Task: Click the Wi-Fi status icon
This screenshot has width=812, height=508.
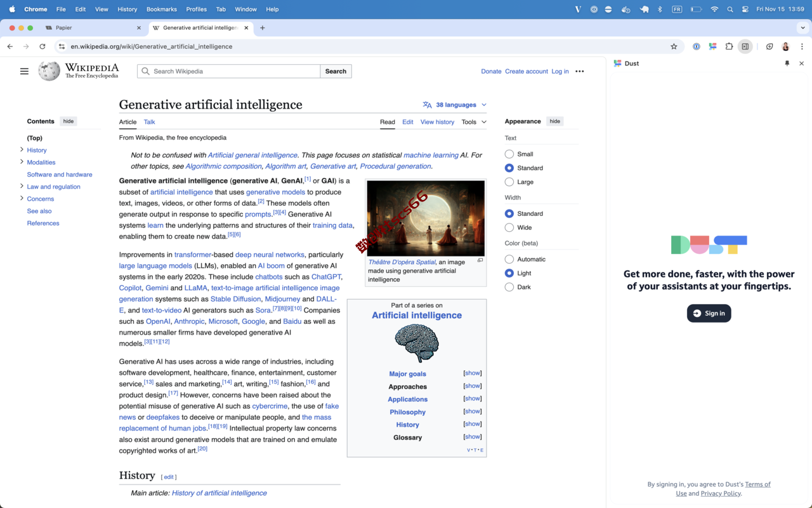Action: click(x=714, y=10)
